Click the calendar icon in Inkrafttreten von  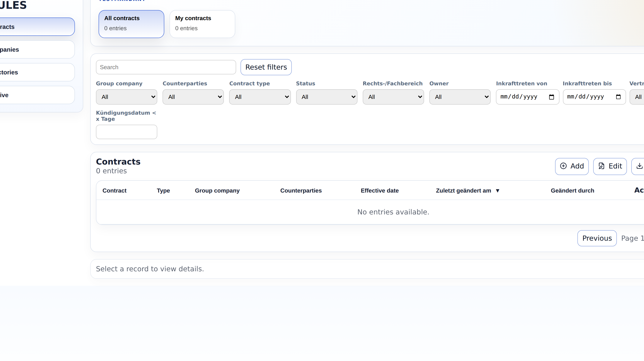(551, 97)
